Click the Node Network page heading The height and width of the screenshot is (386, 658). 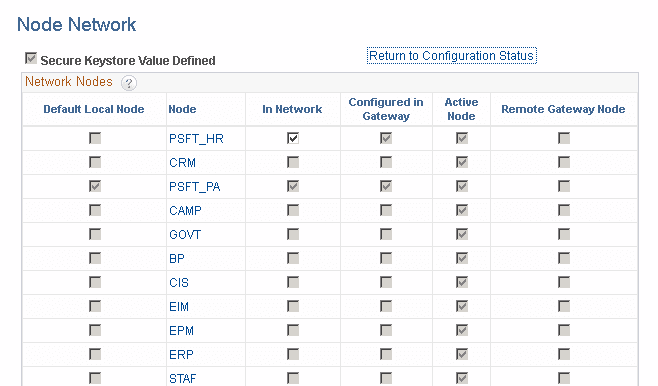click(76, 24)
